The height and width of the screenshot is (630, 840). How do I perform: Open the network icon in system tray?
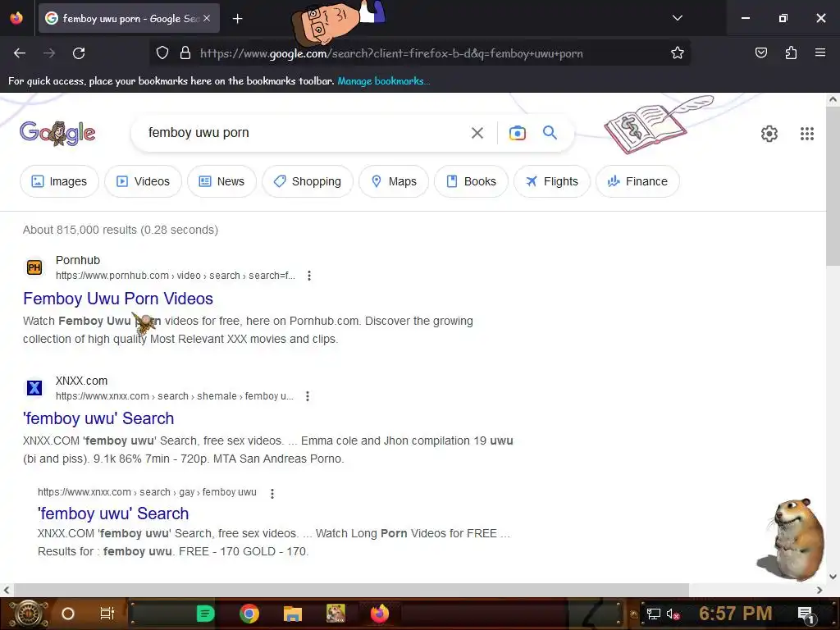[x=653, y=614]
